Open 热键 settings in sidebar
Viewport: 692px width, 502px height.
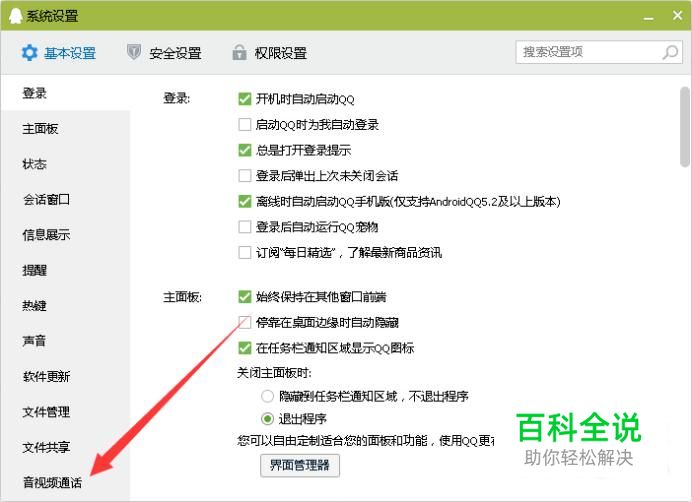65,305
